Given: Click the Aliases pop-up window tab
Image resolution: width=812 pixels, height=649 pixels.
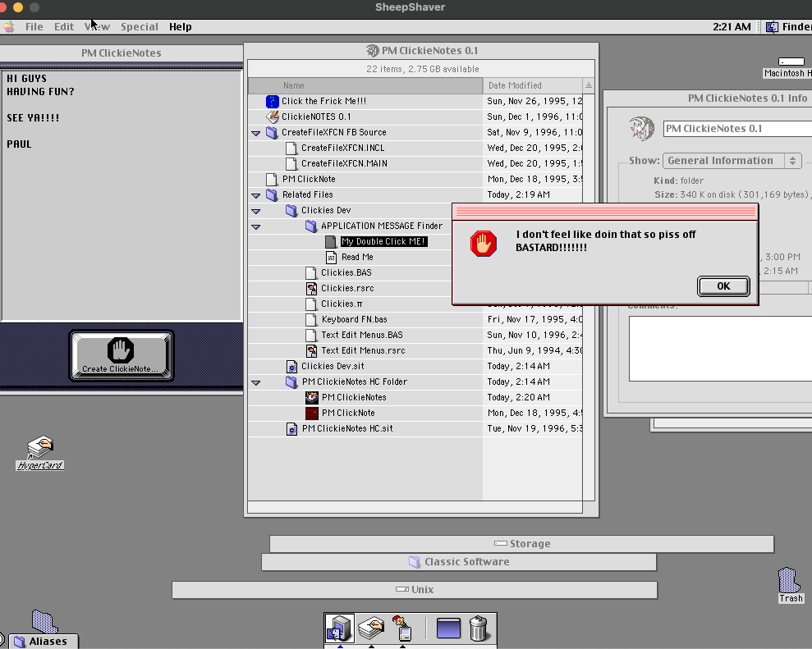Looking at the screenshot, I should (44, 642).
